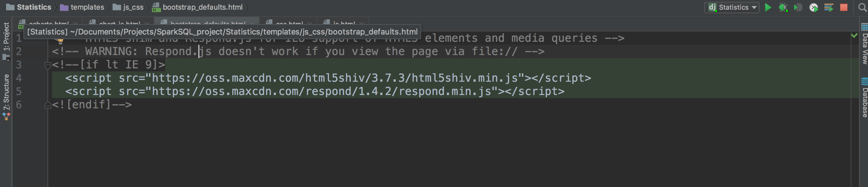This screenshot has width=868, height=187.
Task: Click the templates breadcrumb folder
Action: click(82, 7)
